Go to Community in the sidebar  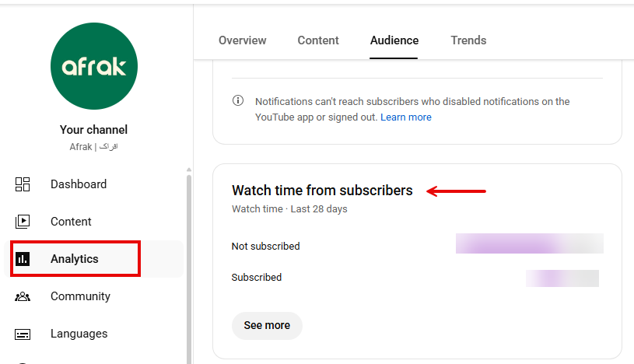tap(80, 296)
